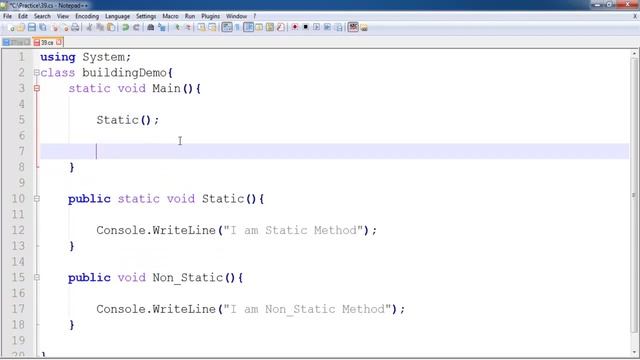Toggle synchronized vertical scrolling icon

(202, 27)
